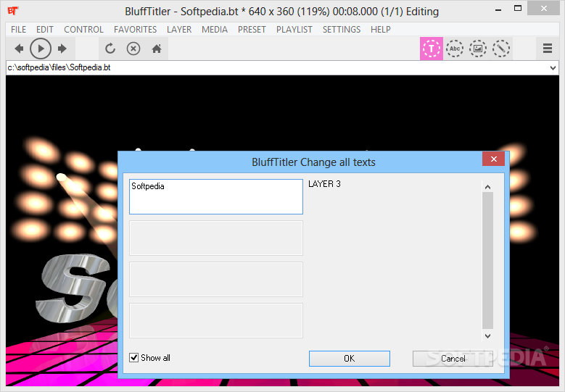Screen dimensions: 565x392
Task: Open the FAVORITES menu
Action: click(135, 30)
